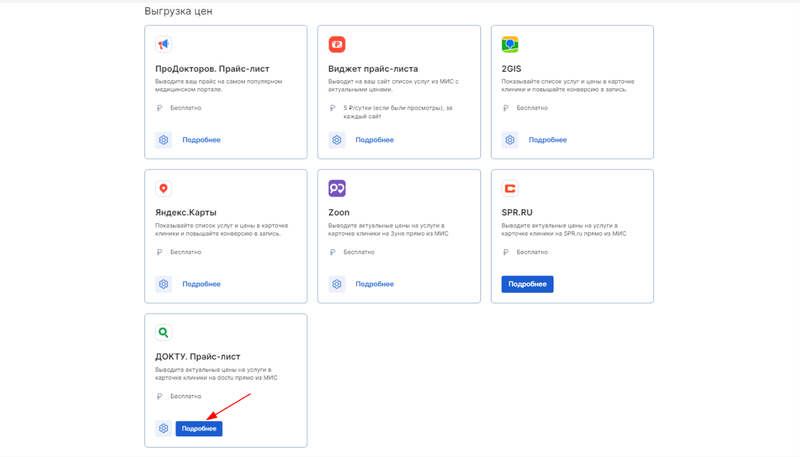Screen dimensions: 800x457
Task: Click Бесплатно label in ДОКТУ card
Action: point(186,396)
